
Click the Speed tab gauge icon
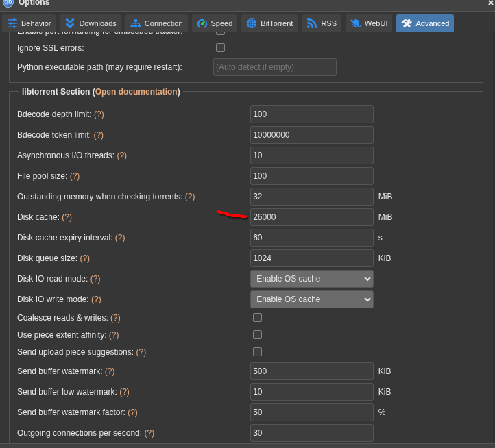[202, 23]
